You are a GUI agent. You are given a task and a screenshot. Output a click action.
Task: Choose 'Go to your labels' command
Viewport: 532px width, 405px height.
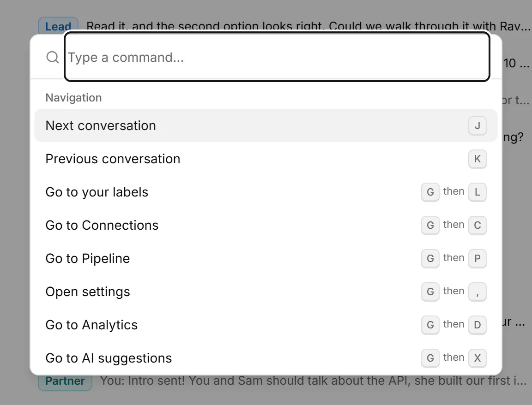(266, 192)
